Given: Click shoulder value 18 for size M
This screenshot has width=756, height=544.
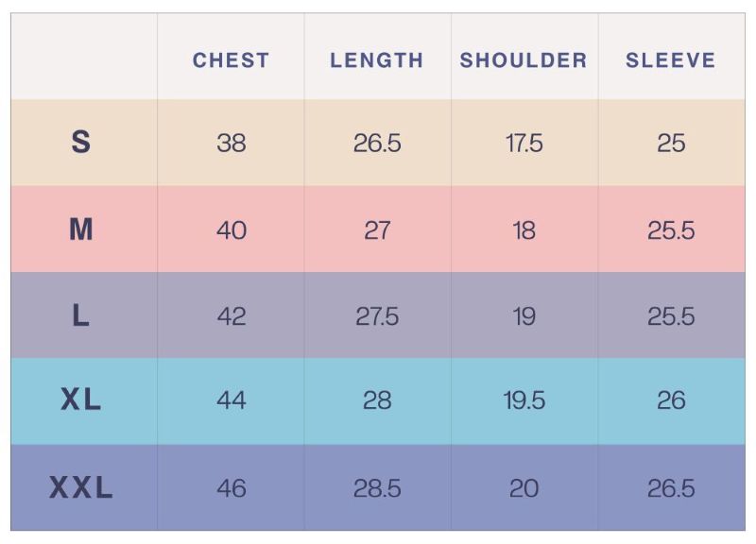Looking at the screenshot, I should [x=524, y=230].
